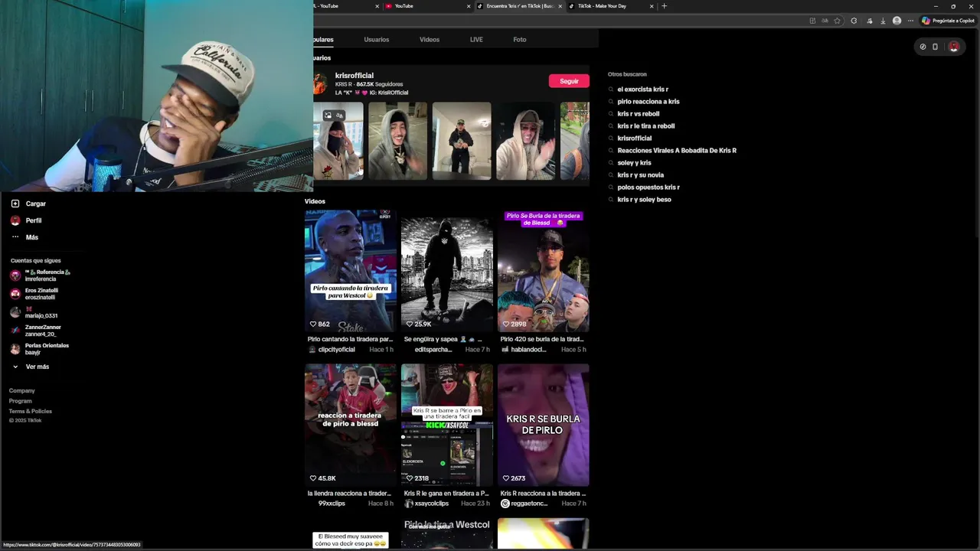The height and width of the screenshot is (551, 980).
Task: Click the browser profile avatar icon
Action: tap(897, 21)
